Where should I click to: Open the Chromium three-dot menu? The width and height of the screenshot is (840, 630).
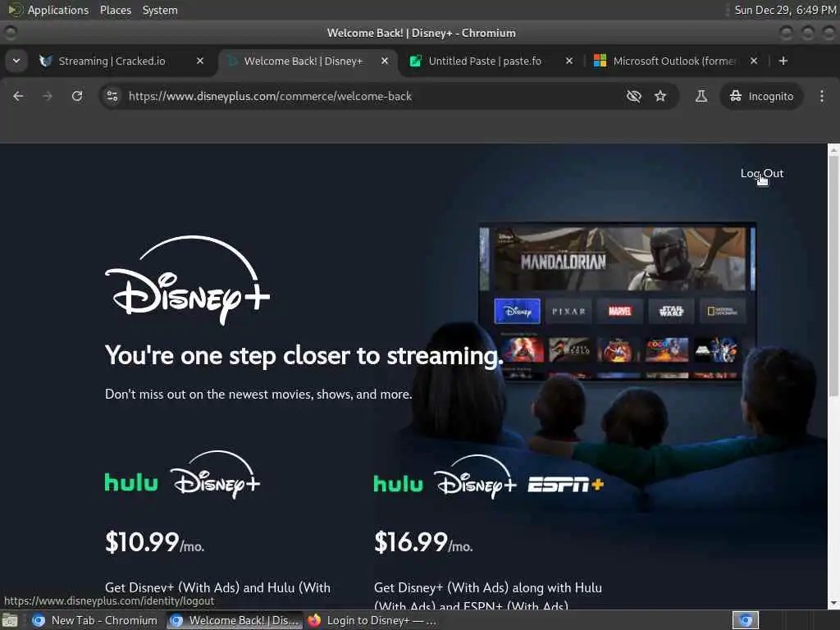[822, 96]
